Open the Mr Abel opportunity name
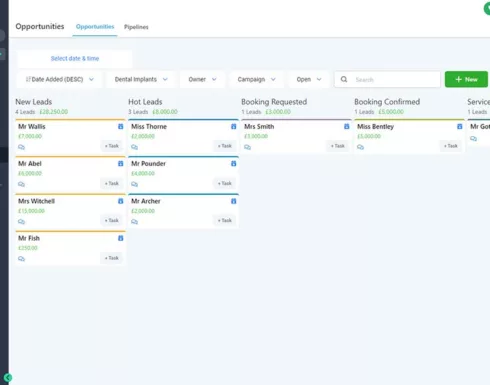The width and height of the screenshot is (490, 385). click(x=30, y=164)
